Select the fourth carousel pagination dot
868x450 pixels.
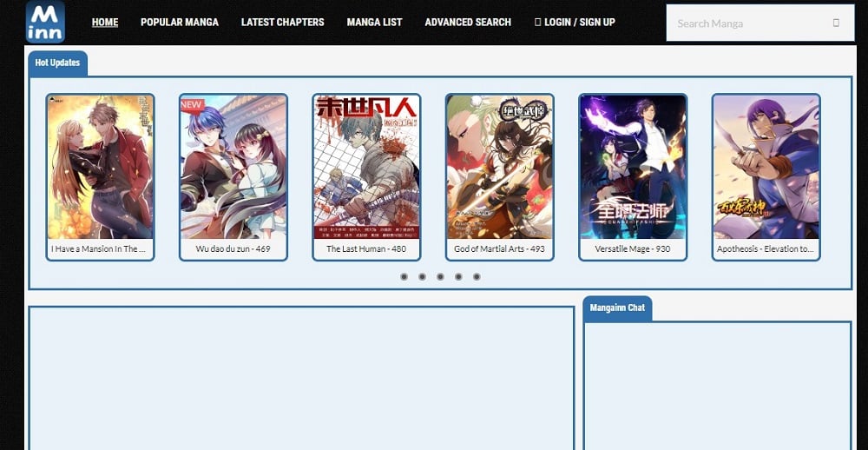458,276
